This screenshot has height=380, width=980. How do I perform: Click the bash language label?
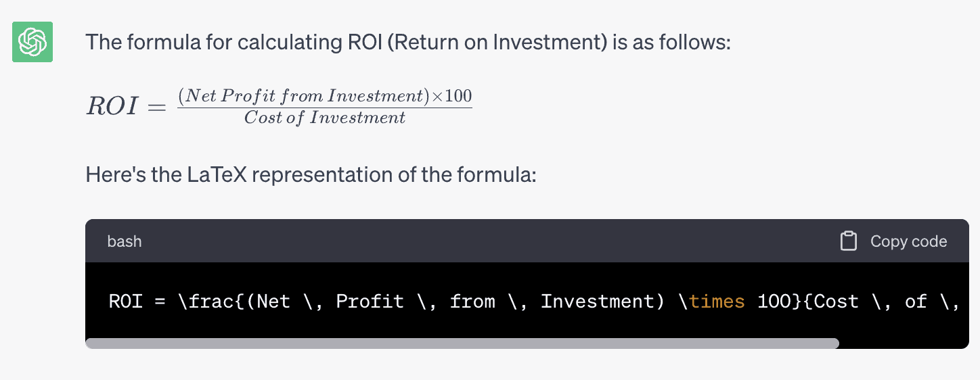coord(125,241)
